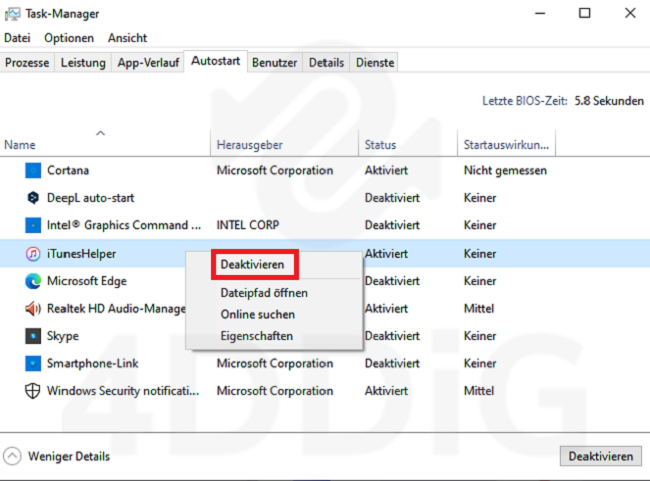Choose Online suchen in context menu

click(x=257, y=314)
